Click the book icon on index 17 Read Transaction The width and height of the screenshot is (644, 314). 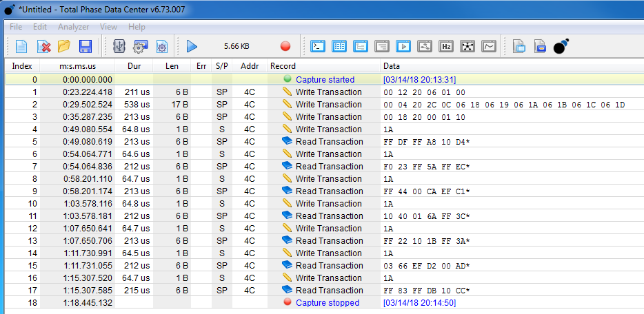point(287,290)
